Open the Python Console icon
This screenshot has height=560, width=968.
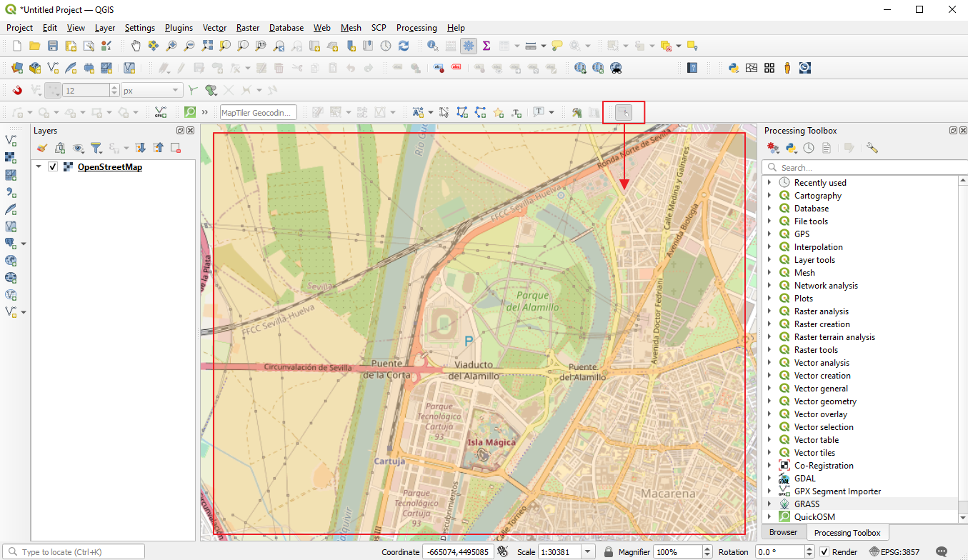(734, 68)
